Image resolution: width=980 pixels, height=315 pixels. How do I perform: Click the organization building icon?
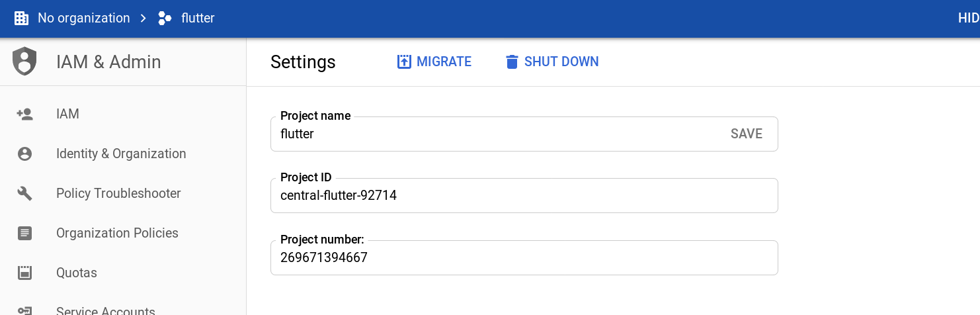click(x=21, y=19)
